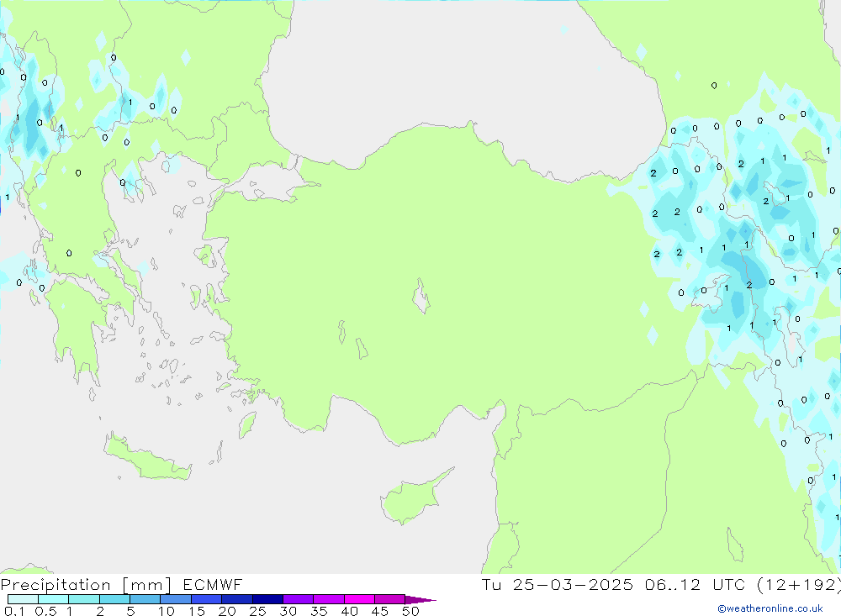Choose the 40–45 mm magenta legend swatch
This screenshot has width=841, height=616.
[359, 599]
